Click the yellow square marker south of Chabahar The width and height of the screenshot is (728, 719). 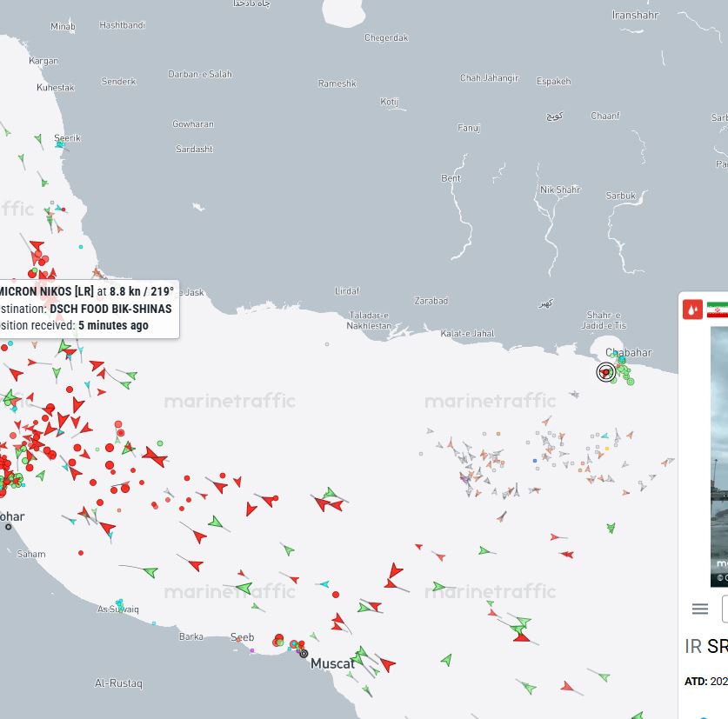pos(607,449)
